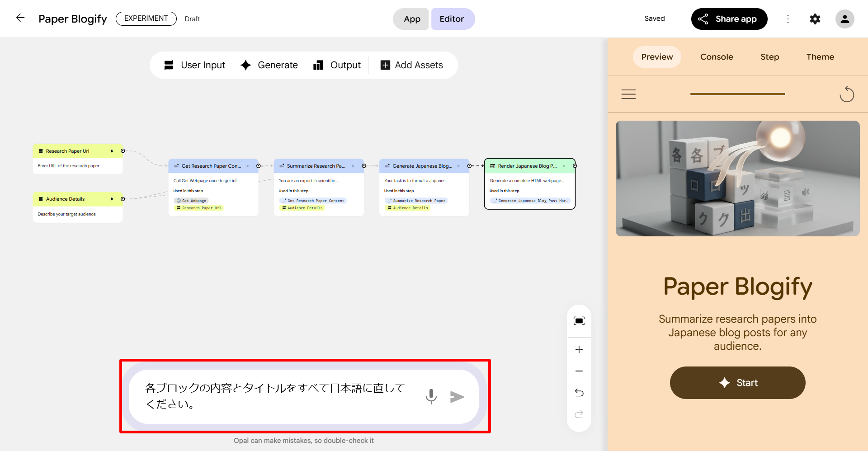Click the back arrow icon
The height and width of the screenshot is (451, 868).
(20, 18)
